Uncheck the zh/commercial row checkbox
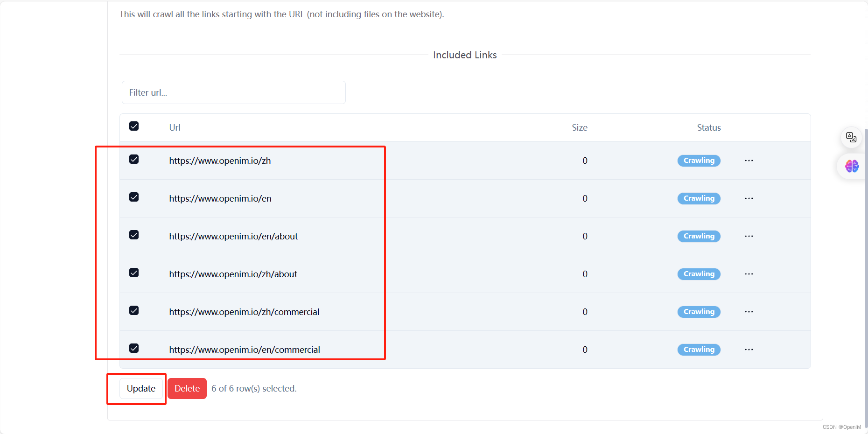The height and width of the screenshot is (434, 868). [134, 310]
